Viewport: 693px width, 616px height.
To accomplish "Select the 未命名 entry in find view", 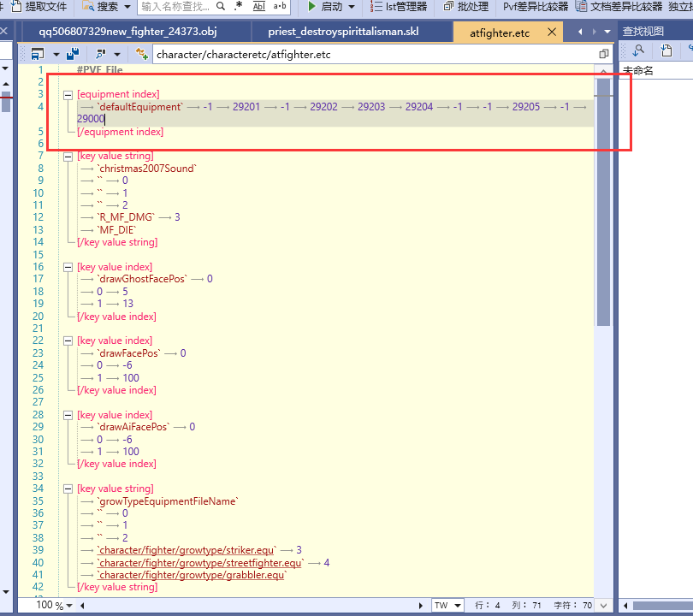I will pos(637,71).
